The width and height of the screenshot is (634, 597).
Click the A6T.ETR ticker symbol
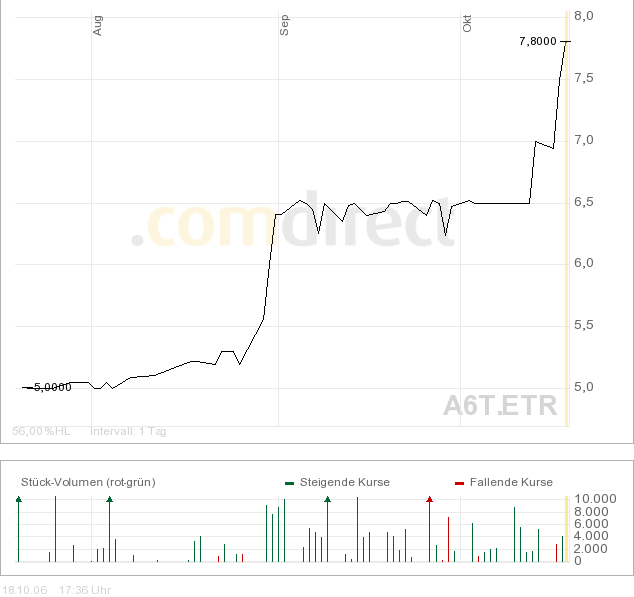(x=500, y=405)
